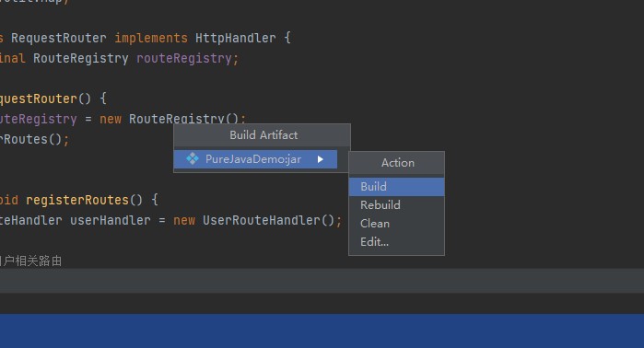Click the artifact icon beside PureJavaDemo:jar

tap(193, 159)
